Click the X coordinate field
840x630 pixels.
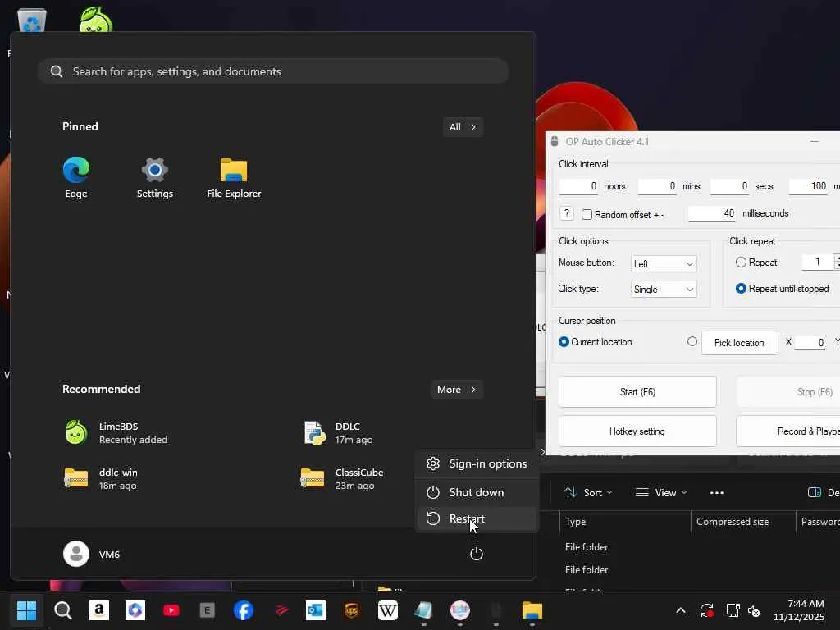[x=810, y=342]
